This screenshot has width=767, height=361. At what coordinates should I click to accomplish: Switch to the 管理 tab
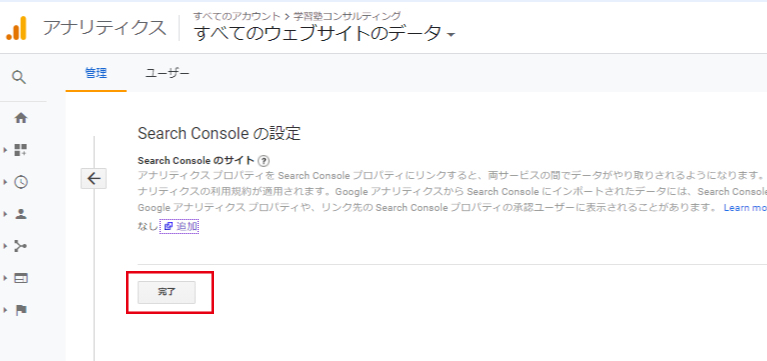[x=96, y=74]
